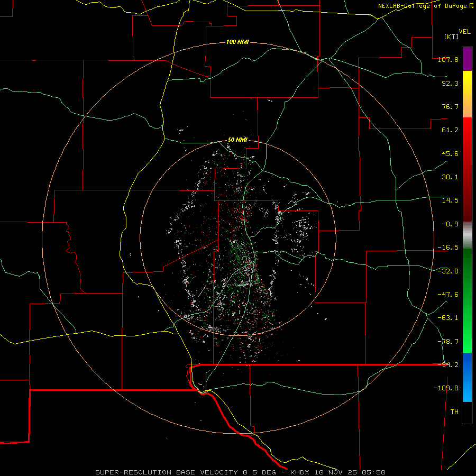Click the 50 NMI range ring label
Viewport: 476px width, 476px height.
click(237, 140)
